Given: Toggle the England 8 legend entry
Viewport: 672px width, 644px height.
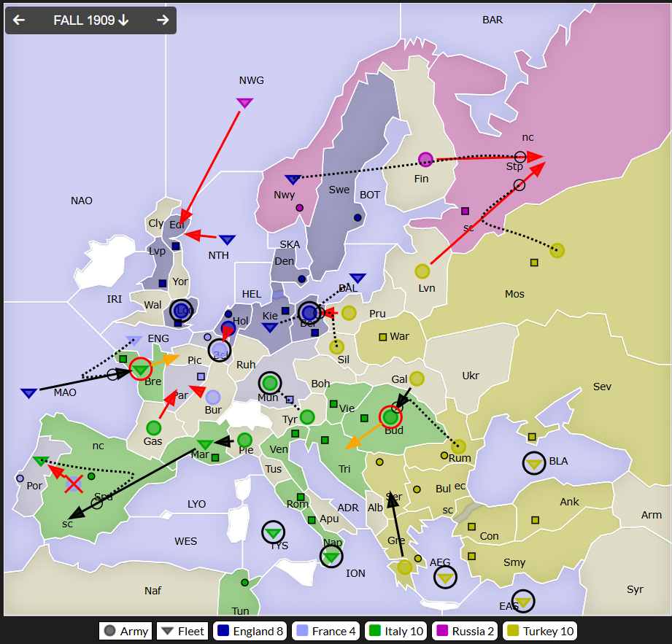Looking at the screenshot, I should 250,631.
